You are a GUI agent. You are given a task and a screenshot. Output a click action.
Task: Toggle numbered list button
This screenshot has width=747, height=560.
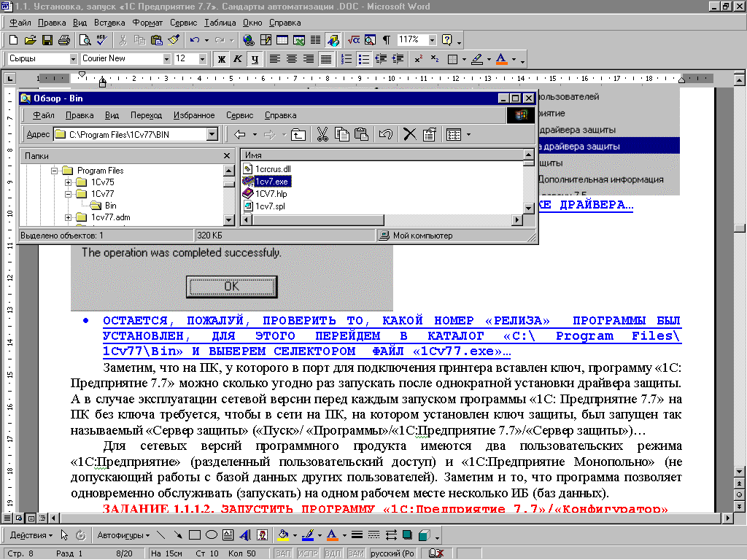(347, 59)
